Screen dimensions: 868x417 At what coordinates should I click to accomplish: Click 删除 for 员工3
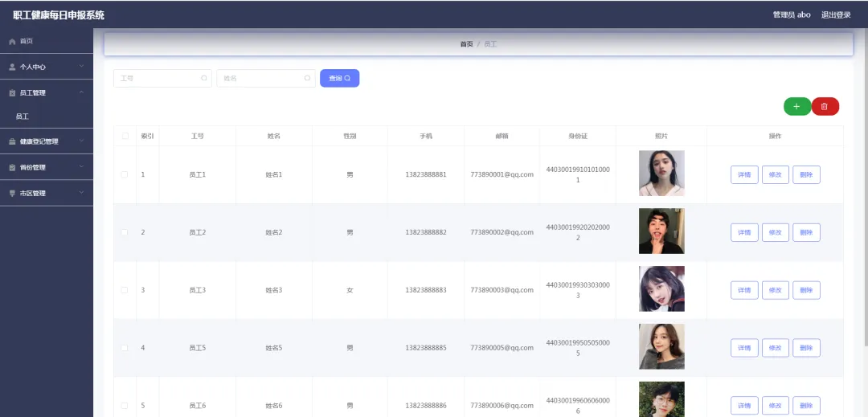pyautogui.click(x=807, y=290)
